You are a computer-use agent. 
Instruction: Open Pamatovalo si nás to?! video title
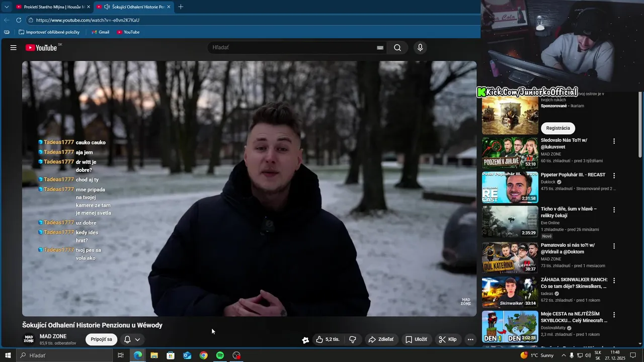click(x=568, y=248)
